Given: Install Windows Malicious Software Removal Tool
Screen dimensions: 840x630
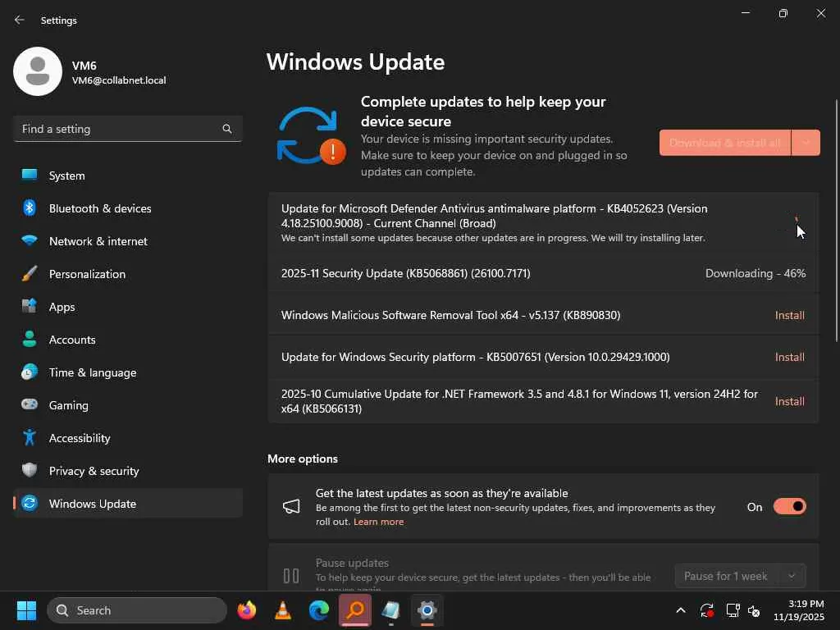Looking at the screenshot, I should pos(790,315).
